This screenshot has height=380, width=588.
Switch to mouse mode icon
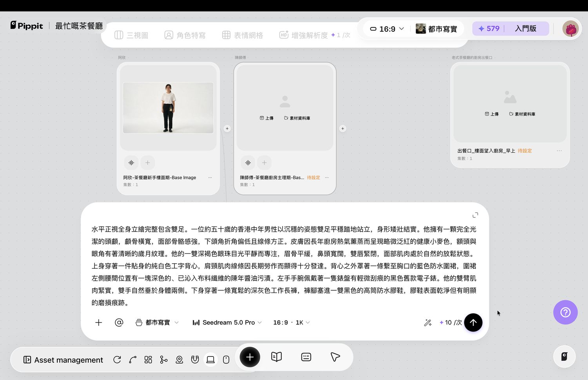click(226, 360)
